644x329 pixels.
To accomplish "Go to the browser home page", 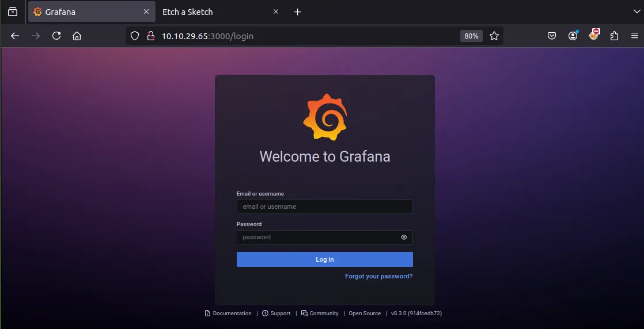I will click(77, 36).
